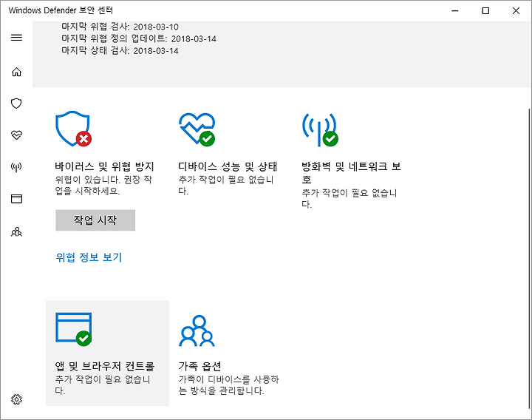532x420 pixels.
Task: Click the large antenna with green check icon
Action: click(320, 129)
